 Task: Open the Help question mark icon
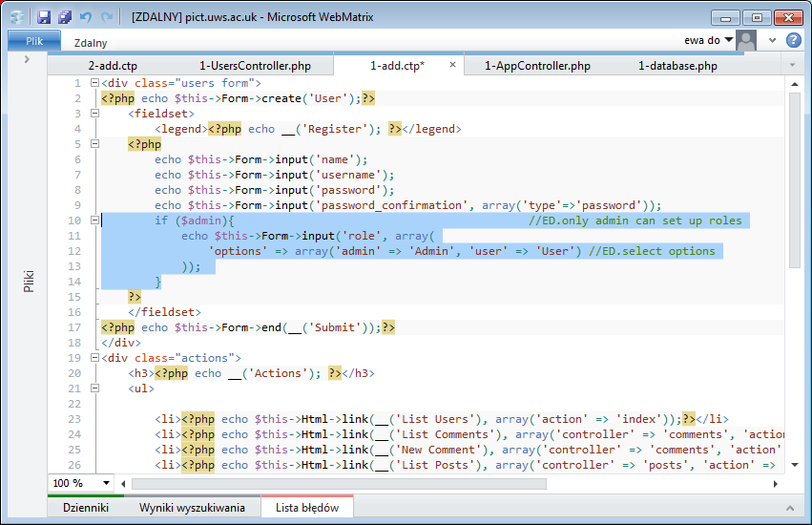793,40
